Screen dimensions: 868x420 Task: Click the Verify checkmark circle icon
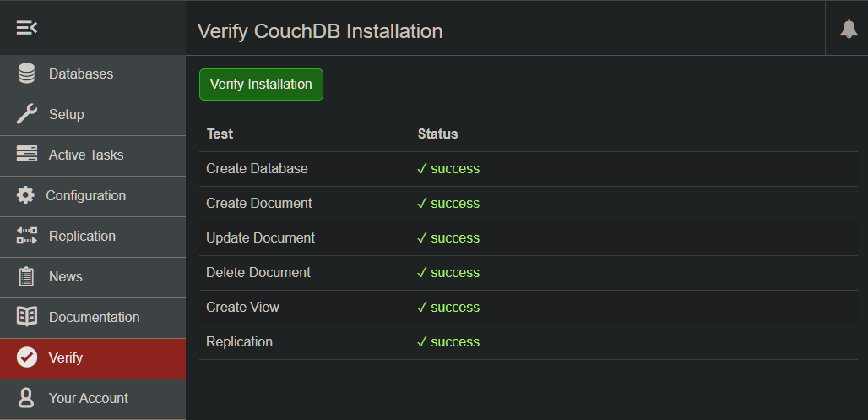pos(27,357)
